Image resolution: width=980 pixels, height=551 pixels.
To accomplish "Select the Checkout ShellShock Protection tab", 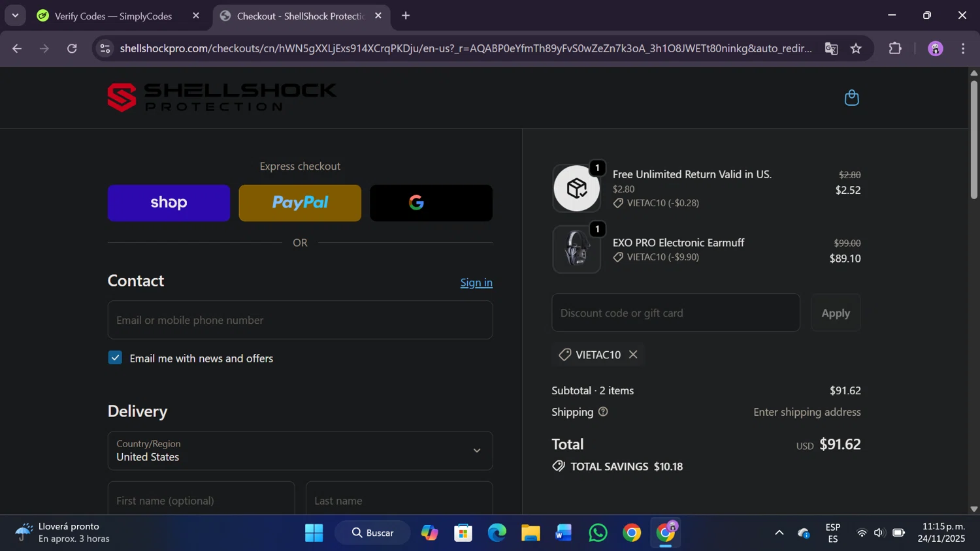I will point(300,16).
